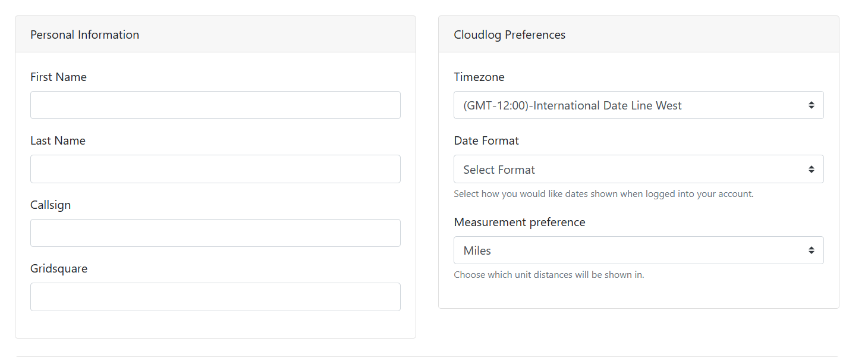Select the Callsign input field
The width and height of the screenshot is (868, 357).
pos(215,233)
